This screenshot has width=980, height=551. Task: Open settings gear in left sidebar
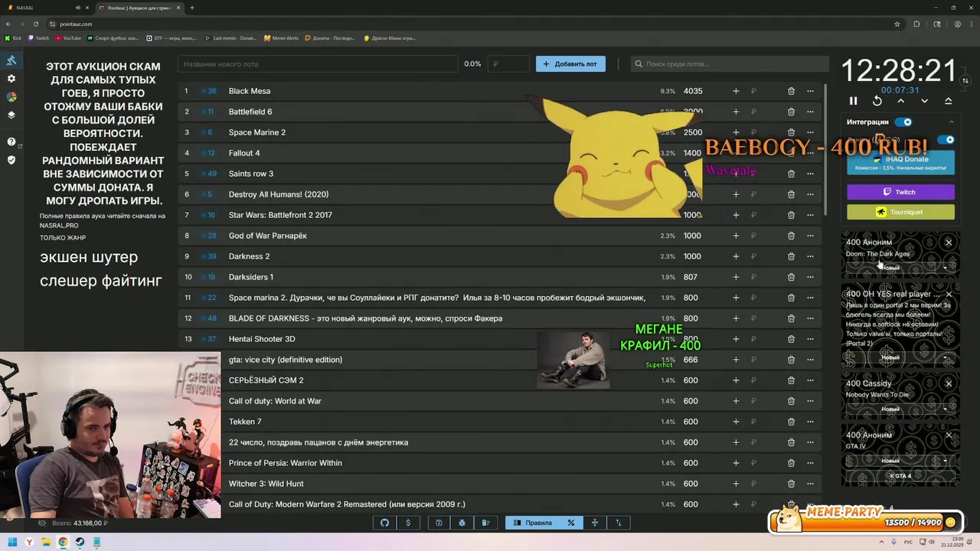[x=11, y=79]
